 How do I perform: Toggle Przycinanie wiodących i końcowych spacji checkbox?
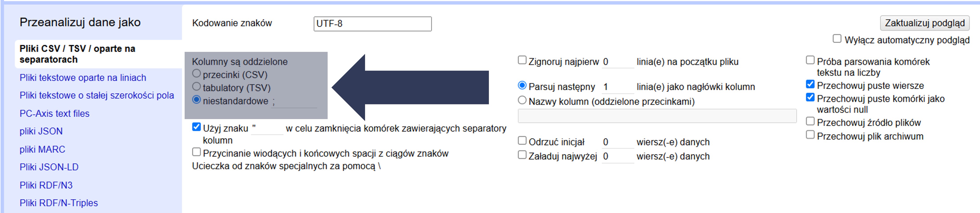point(196,152)
